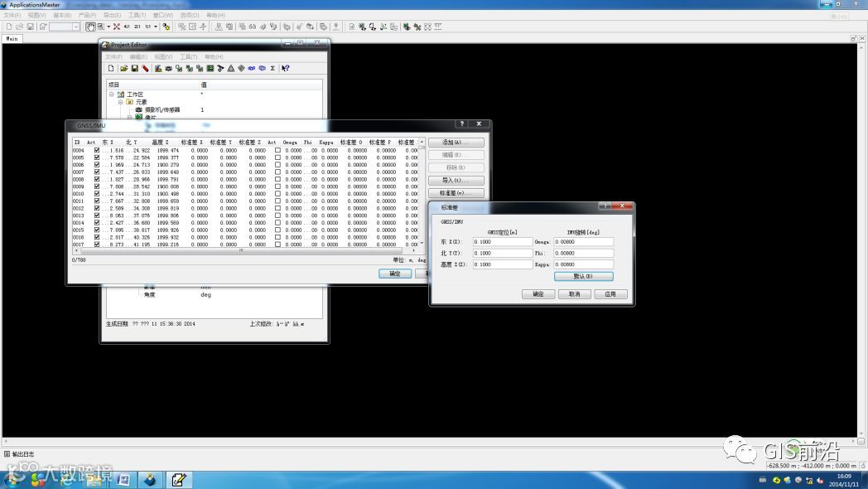Focus the Kappa input field
The image size is (868, 489).
coord(583,264)
